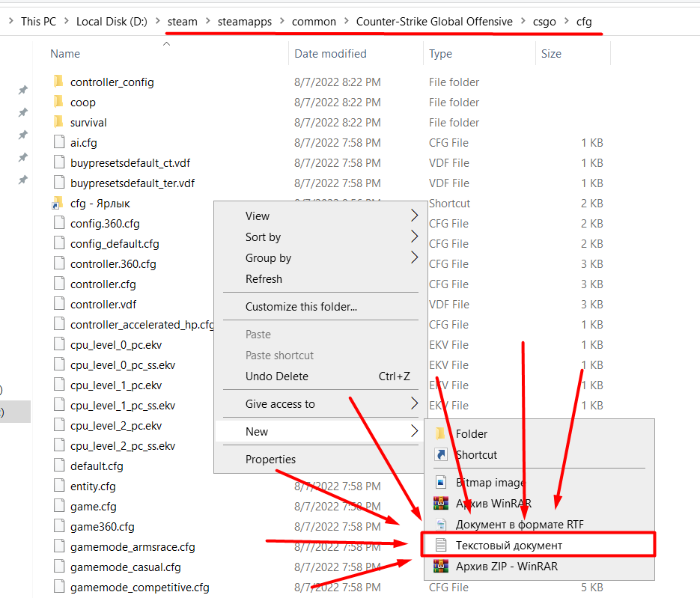
Task: Click Текстовый документ icon
Action: (441, 545)
